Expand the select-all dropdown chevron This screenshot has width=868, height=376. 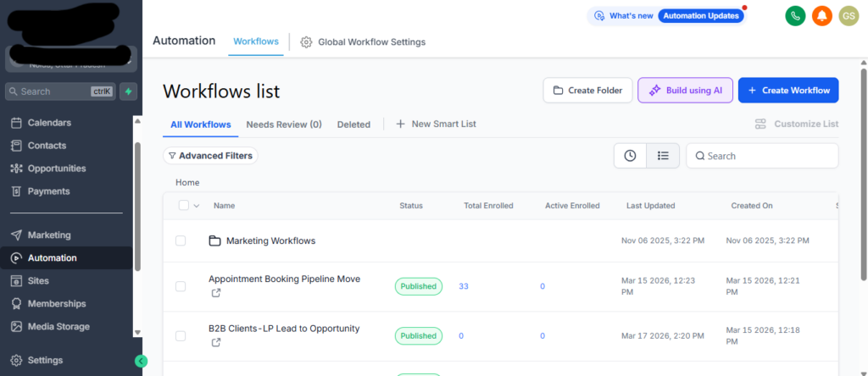tap(196, 206)
